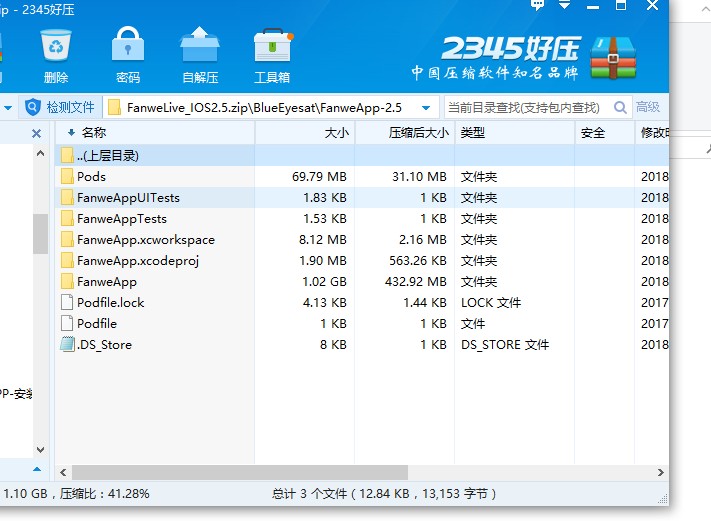Select FanweApp.xcworkspace folder icon
711x521 pixels.
(67, 239)
